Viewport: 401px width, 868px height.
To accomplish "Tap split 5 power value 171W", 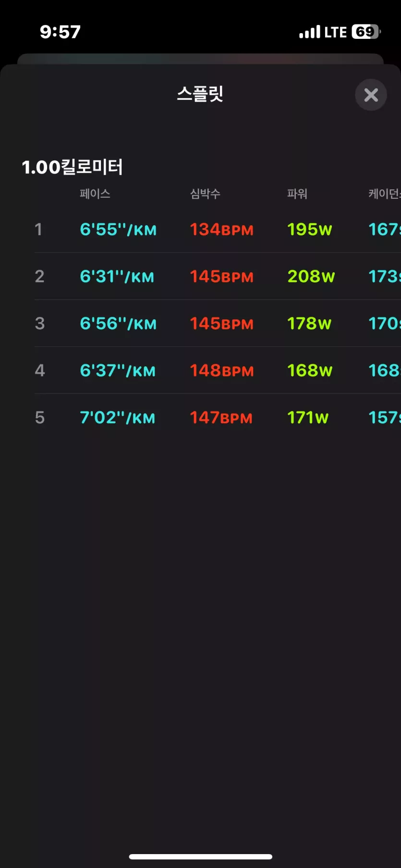I will tap(308, 418).
